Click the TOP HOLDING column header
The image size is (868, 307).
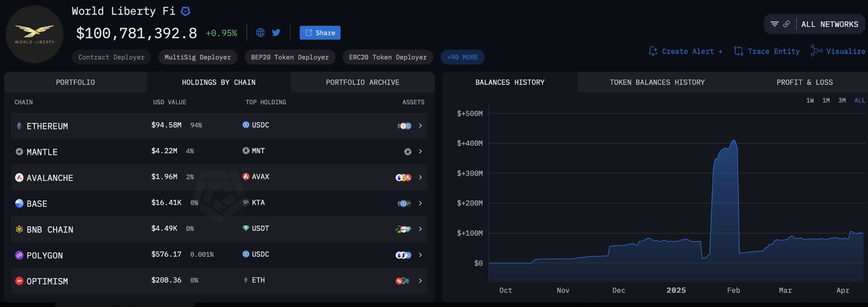coord(266,102)
